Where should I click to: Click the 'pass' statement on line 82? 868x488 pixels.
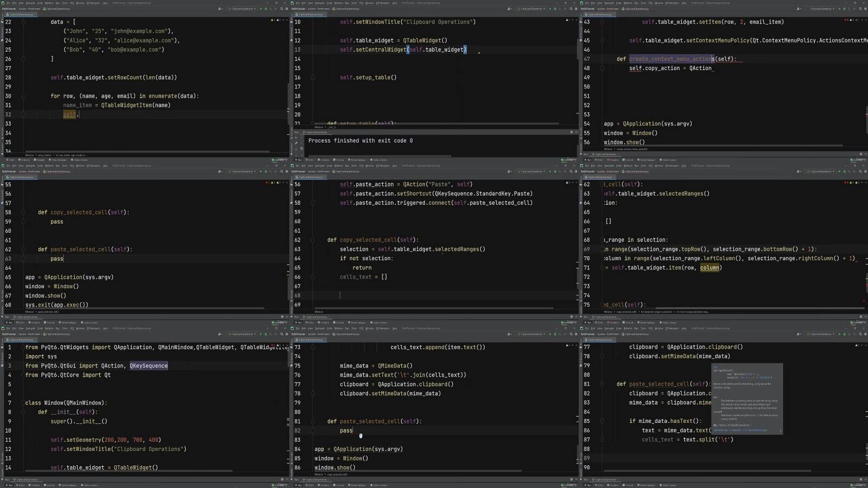[x=346, y=431]
